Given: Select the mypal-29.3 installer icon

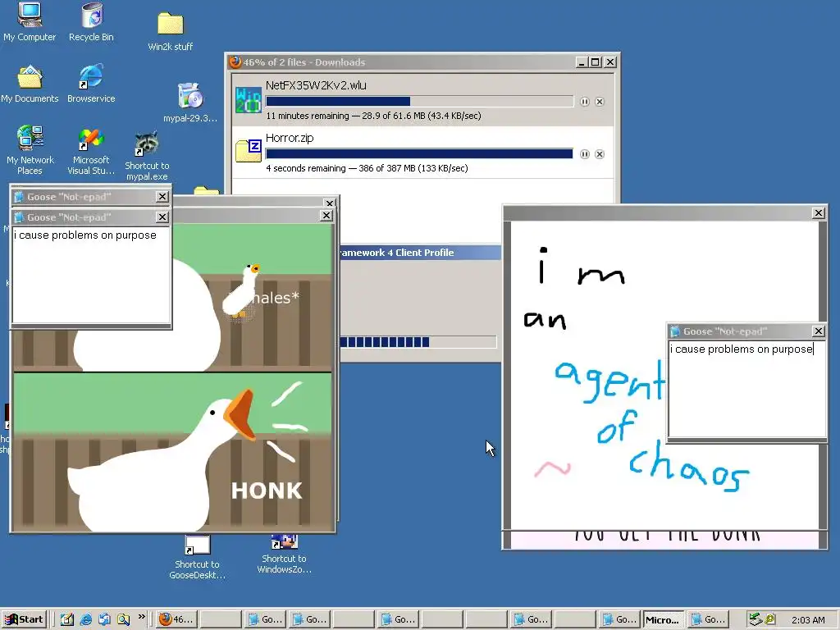Looking at the screenshot, I should click(190, 103).
